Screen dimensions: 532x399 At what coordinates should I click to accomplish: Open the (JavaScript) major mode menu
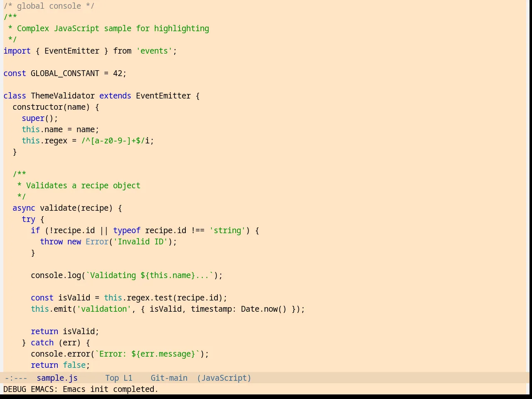(x=224, y=378)
